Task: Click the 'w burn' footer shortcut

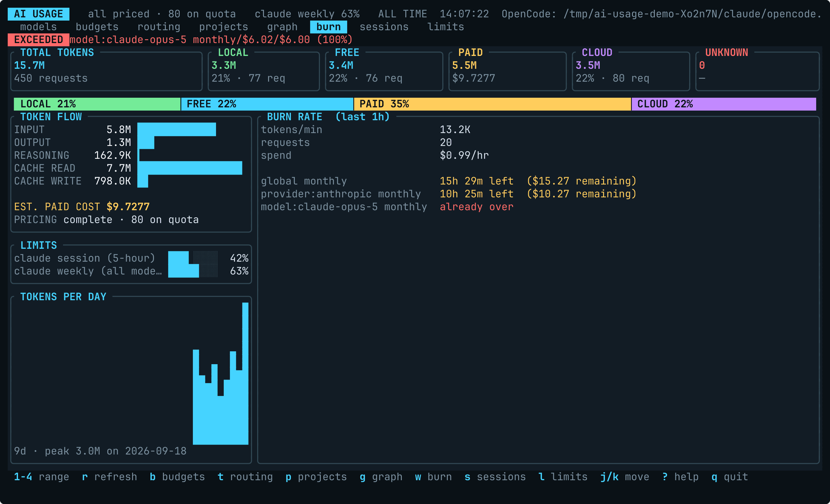Action: [434, 477]
